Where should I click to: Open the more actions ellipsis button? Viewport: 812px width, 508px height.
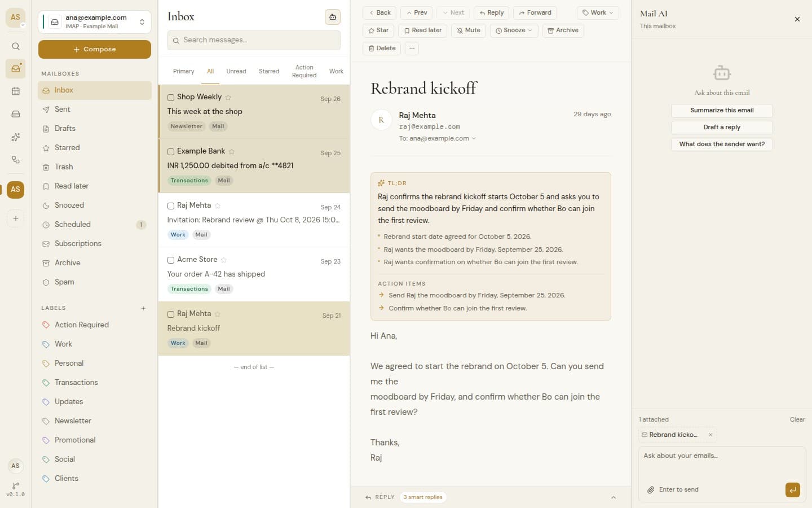click(x=412, y=49)
